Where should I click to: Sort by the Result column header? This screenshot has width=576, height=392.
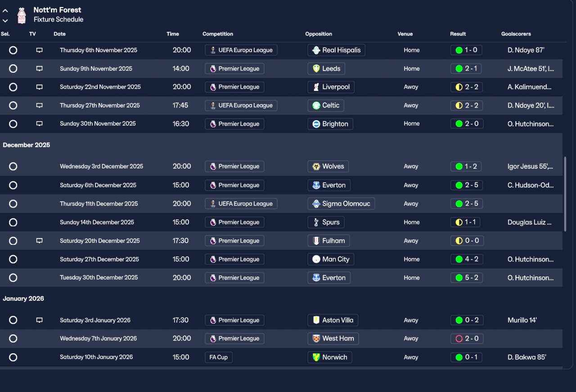tap(458, 34)
